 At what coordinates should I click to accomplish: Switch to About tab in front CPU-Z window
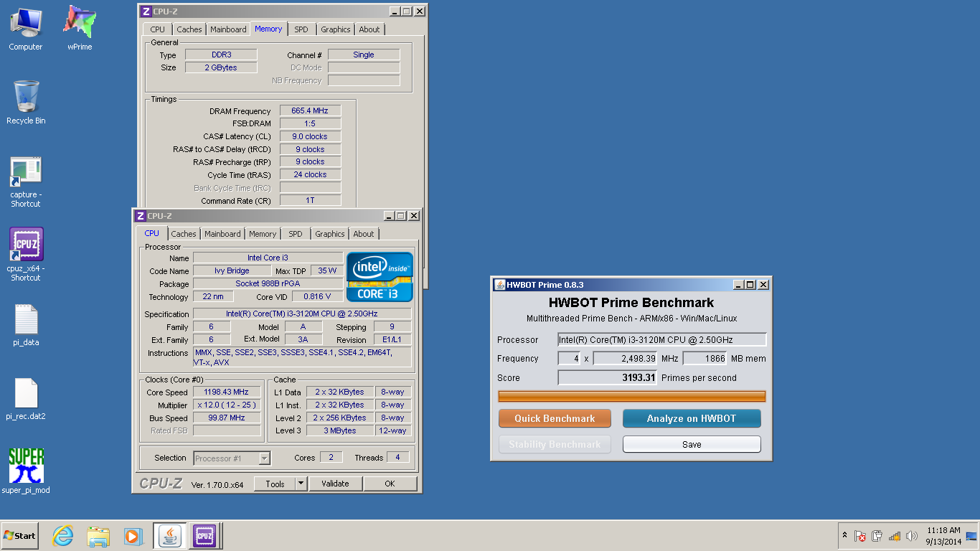pyautogui.click(x=364, y=234)
